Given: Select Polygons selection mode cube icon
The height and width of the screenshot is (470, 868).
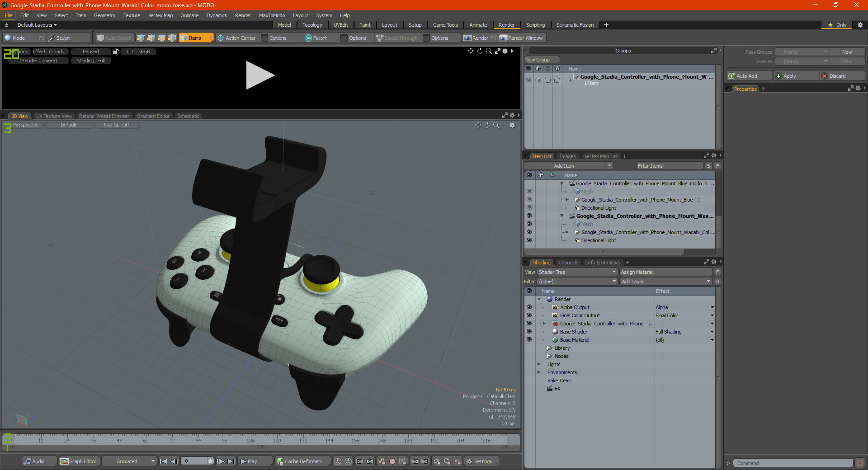Looking at the screenshot, I should [x=161, y=38].
